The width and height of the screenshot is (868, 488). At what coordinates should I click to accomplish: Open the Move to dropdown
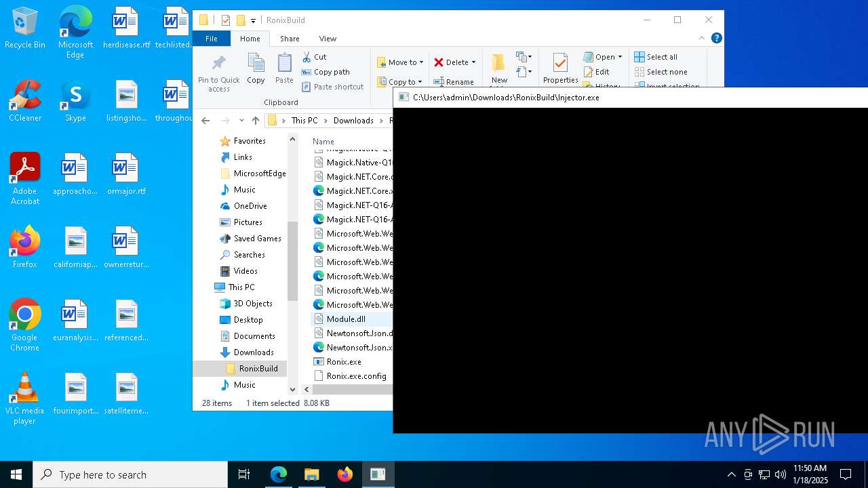pos(400,62)
